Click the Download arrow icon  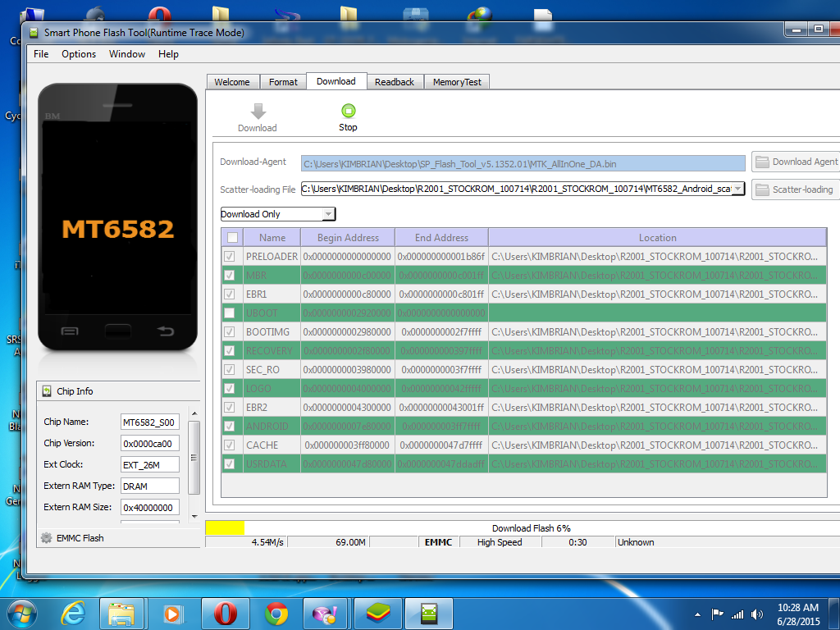click(258, 112)
